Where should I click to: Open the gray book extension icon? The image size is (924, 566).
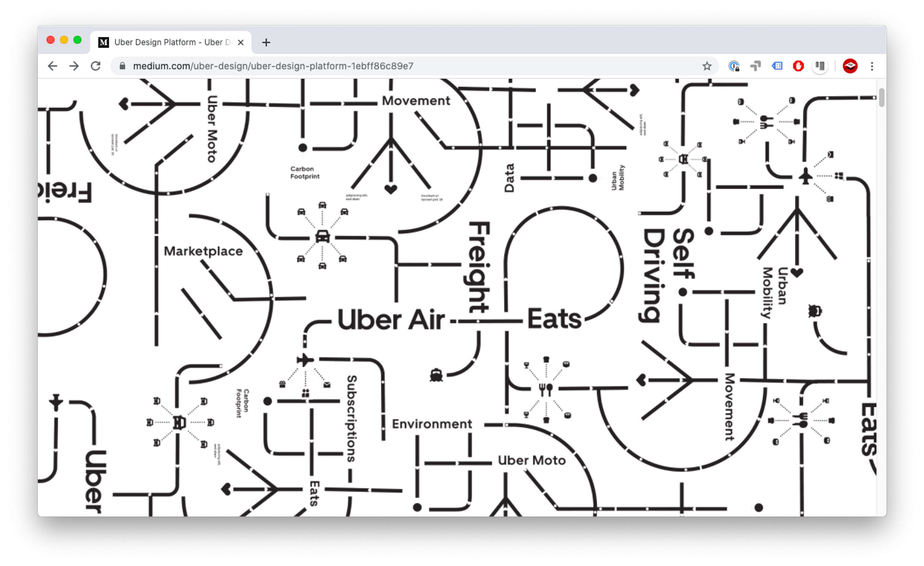tap(820, 66)
